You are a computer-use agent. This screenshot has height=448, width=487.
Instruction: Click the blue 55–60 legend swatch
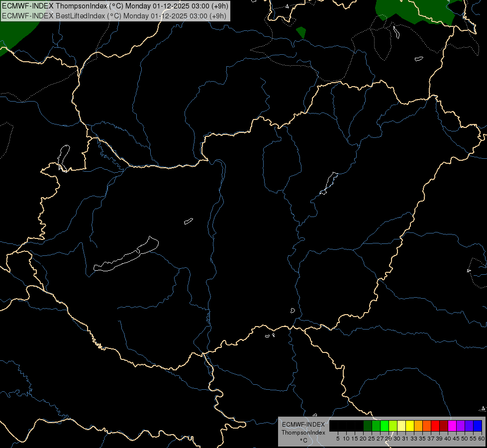(478, 426)
